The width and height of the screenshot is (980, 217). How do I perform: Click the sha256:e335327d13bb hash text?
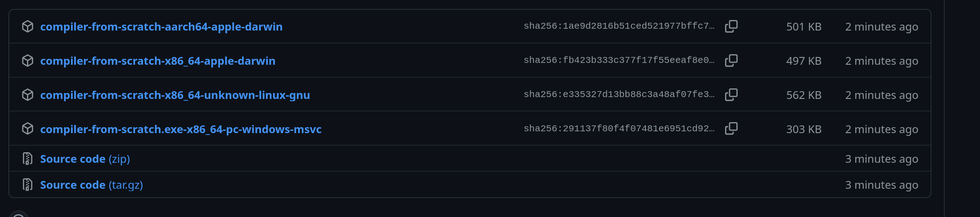pos(619,94)
